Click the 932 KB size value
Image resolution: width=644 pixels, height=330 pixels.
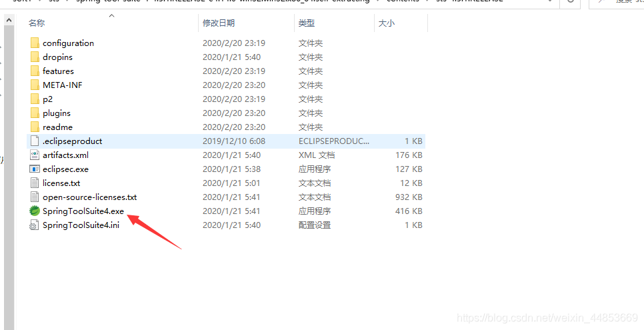click(x=409, y=197)
